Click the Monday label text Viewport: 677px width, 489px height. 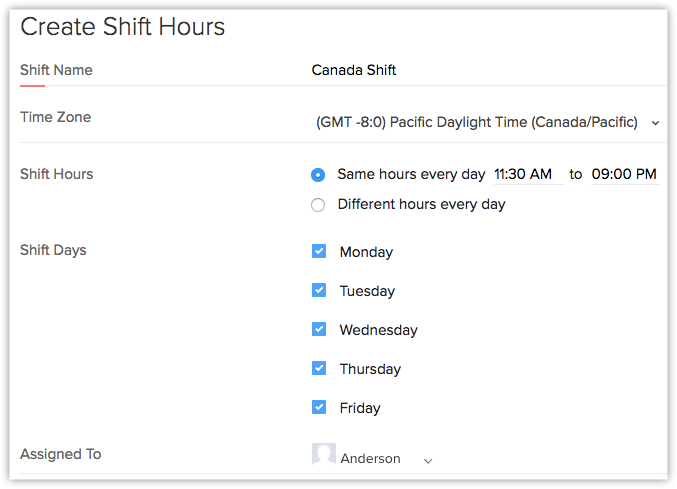point(366,252)
